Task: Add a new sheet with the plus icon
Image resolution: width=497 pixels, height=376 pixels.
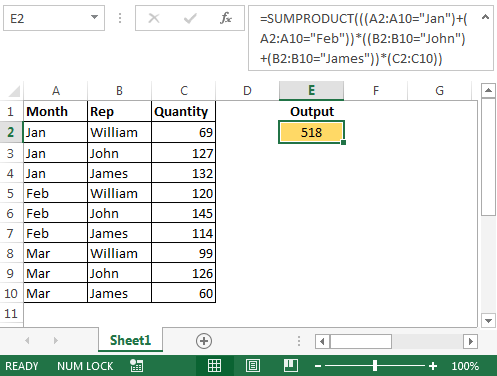Action: [204, 341]
